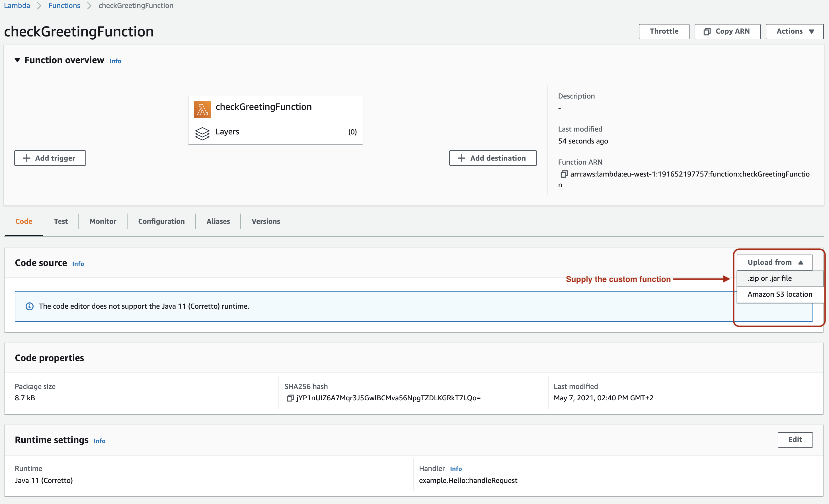This screenshot has width=829, height=504.
Task: Edit the Runtime settings
Action: [795, 439]
